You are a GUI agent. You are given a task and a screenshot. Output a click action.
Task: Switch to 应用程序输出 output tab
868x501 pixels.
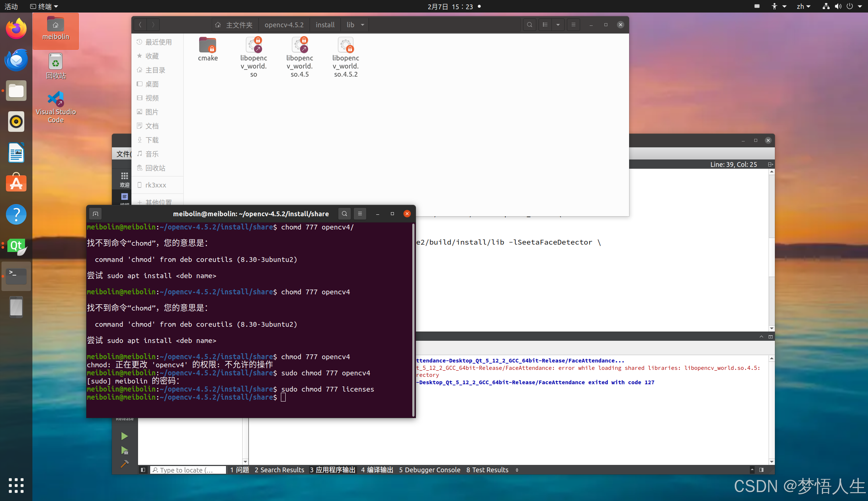pos(332,470)
